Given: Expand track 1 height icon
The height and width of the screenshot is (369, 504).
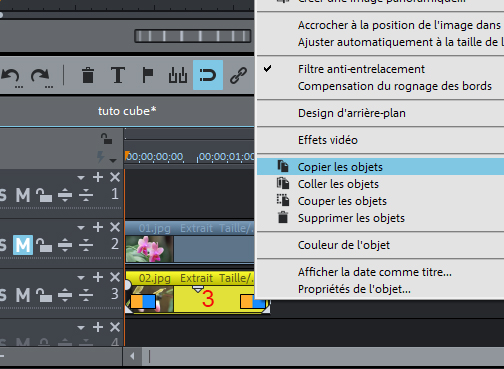Looking at the screenshot, I should click(65, 195).
